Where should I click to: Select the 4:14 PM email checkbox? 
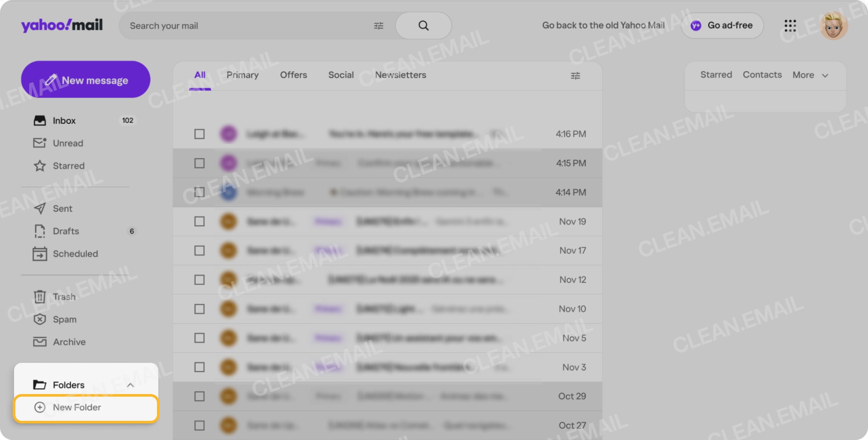[x=199, y=192]
